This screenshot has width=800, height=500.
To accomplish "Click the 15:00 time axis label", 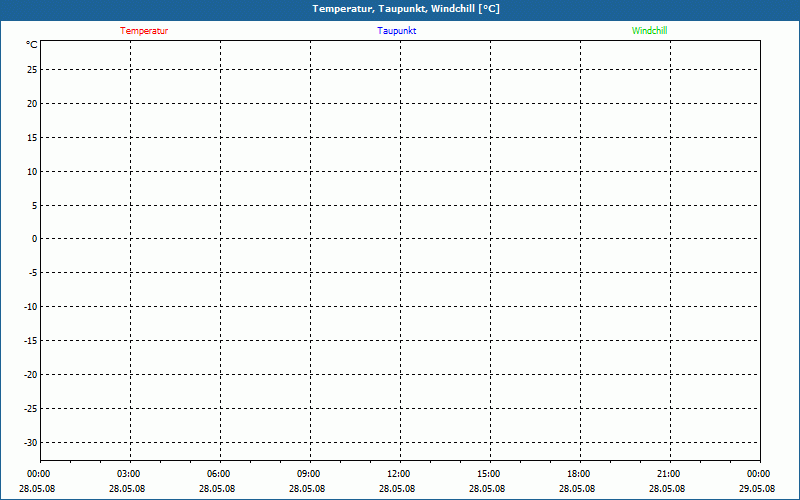I will (489, 474).
